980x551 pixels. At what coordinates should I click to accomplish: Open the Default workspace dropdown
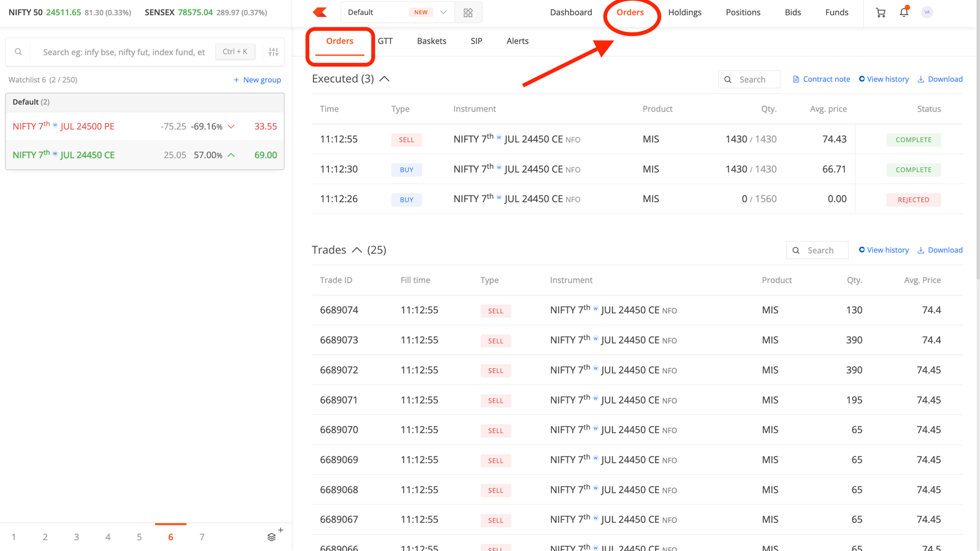point(397,12)
